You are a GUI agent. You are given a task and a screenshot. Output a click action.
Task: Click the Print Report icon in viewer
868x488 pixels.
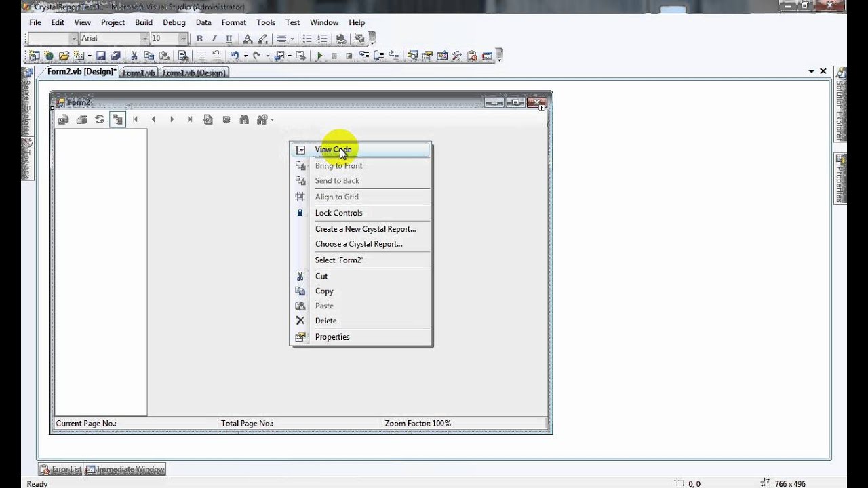[82, 119]
